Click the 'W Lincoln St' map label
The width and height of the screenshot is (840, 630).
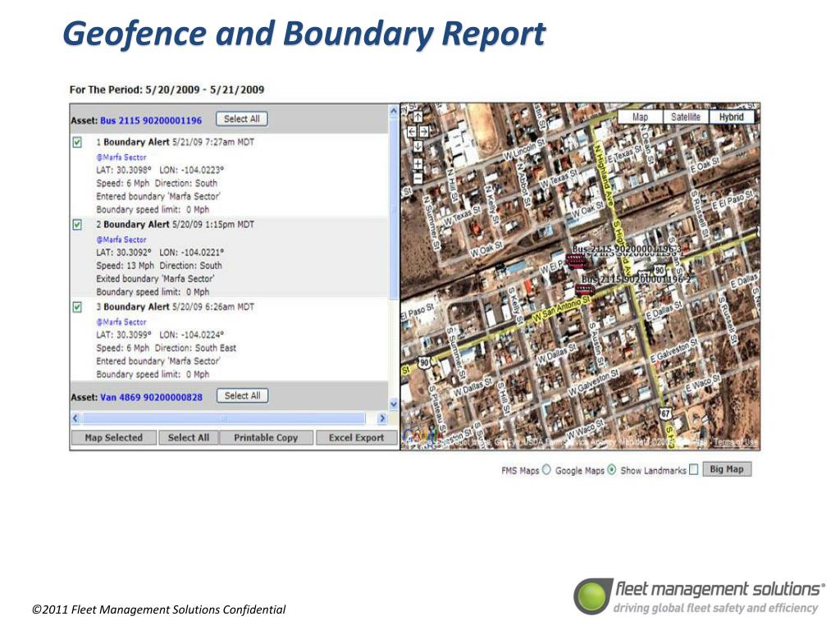(x=524, y=149)
